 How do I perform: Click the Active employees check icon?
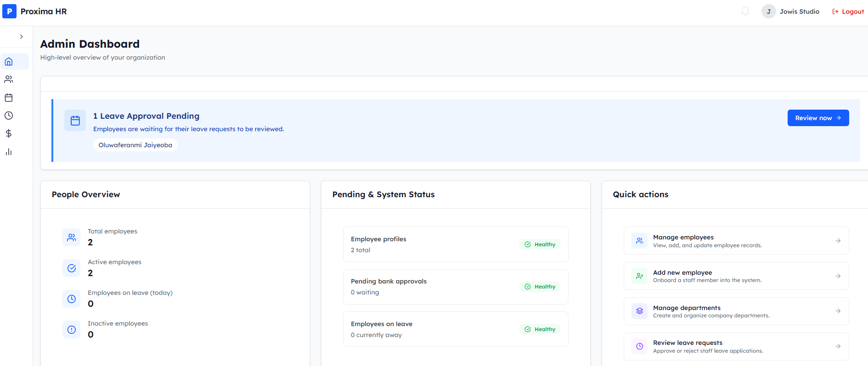72,268
